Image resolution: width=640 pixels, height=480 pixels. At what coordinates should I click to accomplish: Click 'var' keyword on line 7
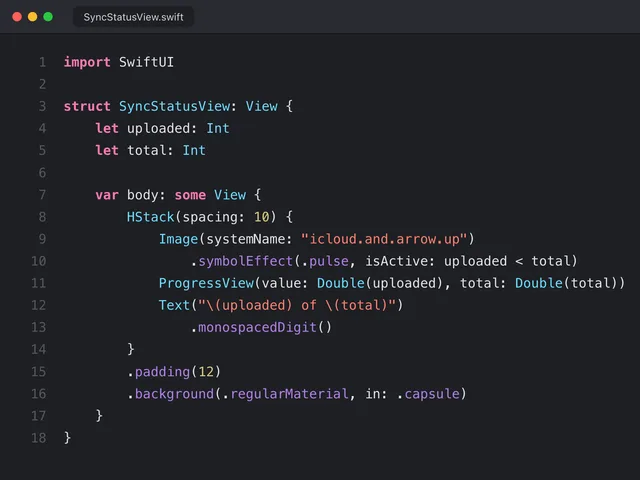click(107, 195)
